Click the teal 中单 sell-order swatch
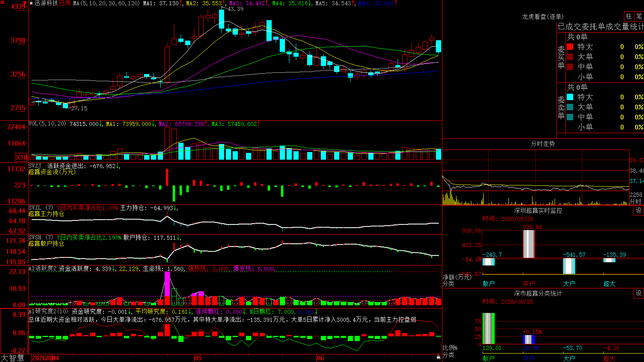644x362 pixels. [570, 117]
